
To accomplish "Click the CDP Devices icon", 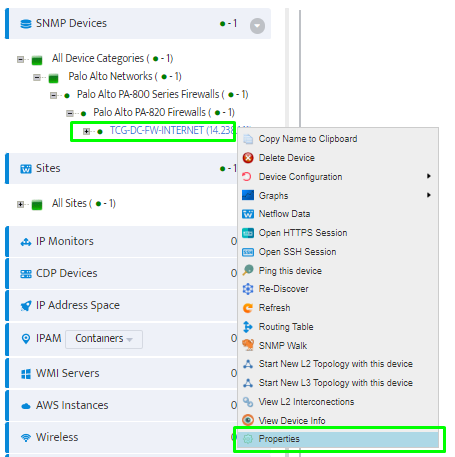I will (x=26, y=274).
